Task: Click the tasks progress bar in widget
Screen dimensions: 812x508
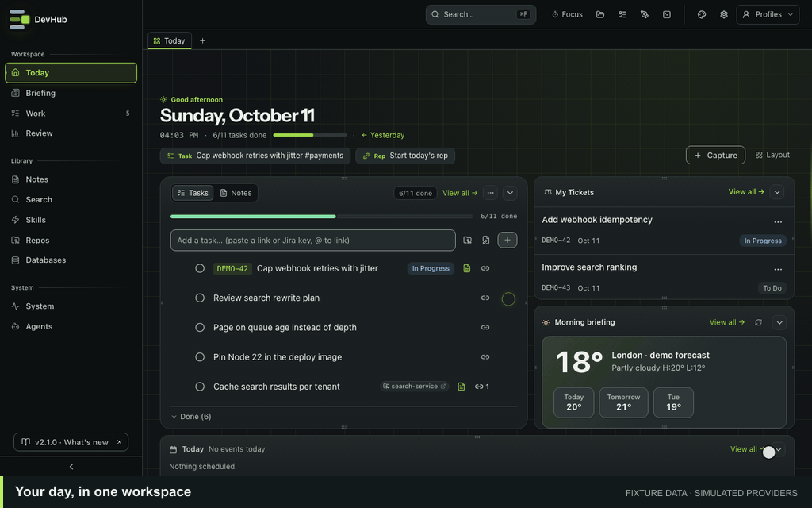Action: pyautogui.click(x=321, y=216)
